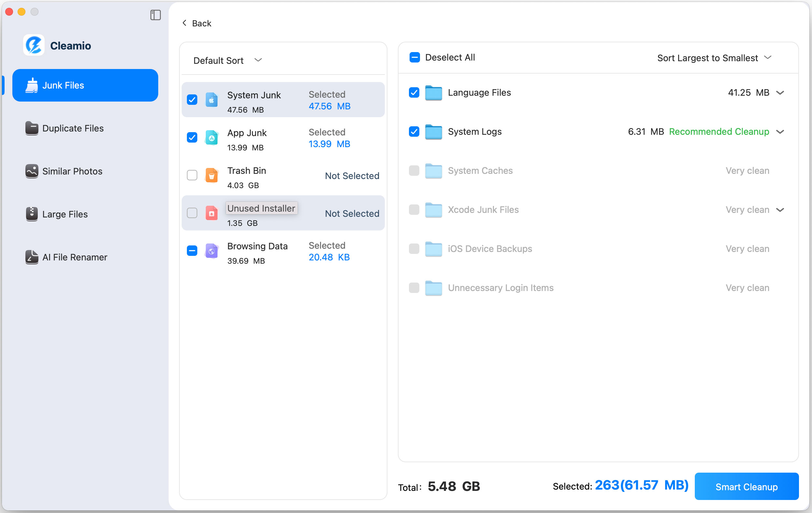Open the AI File Renamer
This screenshot has height=513, width=812.
74,257
